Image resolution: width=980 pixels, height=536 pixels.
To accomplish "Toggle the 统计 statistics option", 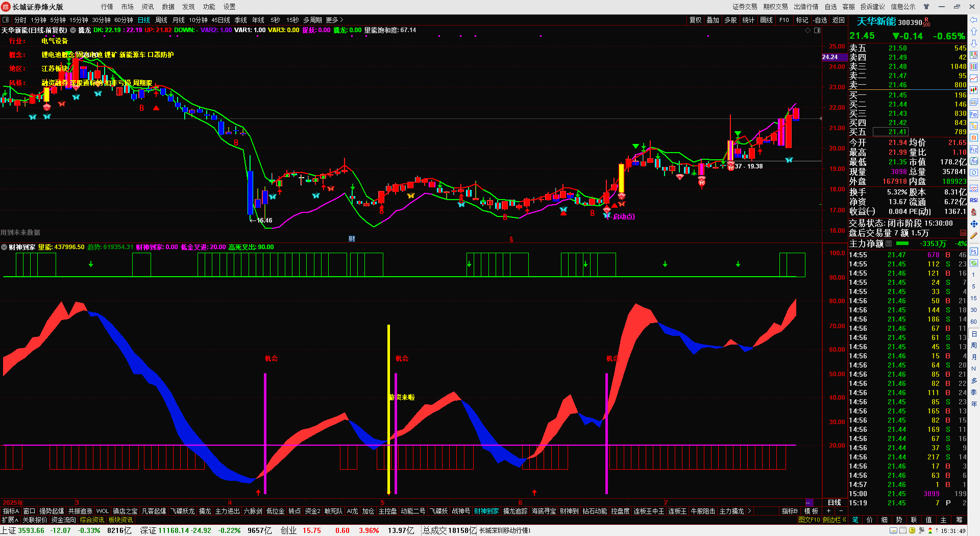I will (748, 20).
